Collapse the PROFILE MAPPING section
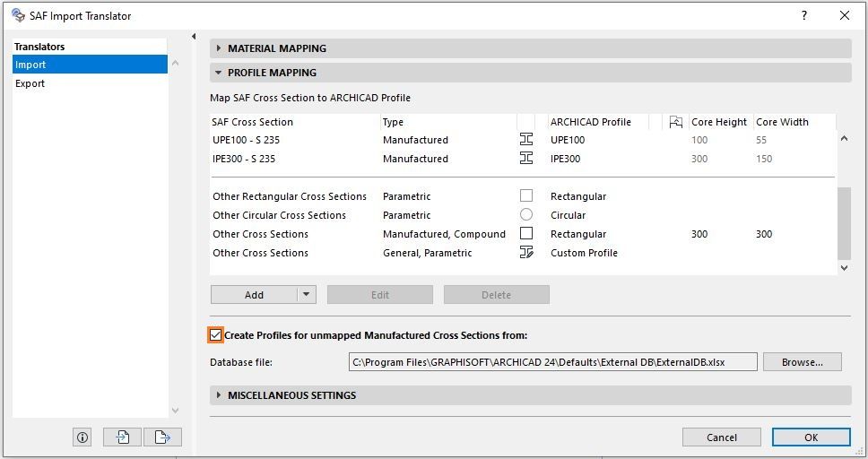 [218, 73]
